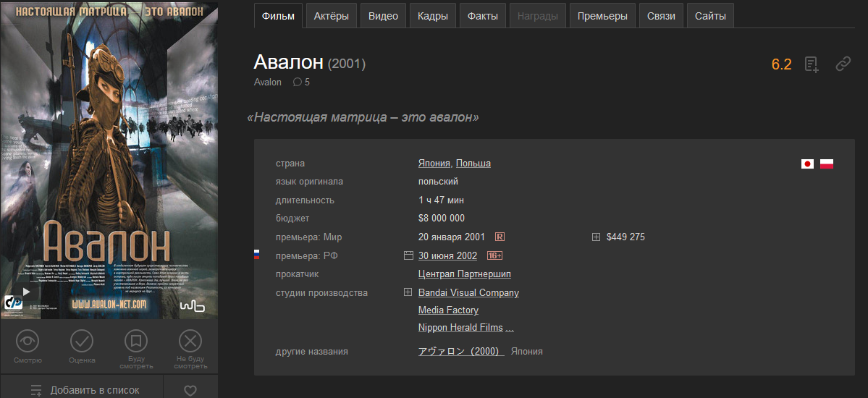This screenshot has height=398, width=868.
Task: Toggle the Не буду смотреть cross icon
Action: point(190,341)
